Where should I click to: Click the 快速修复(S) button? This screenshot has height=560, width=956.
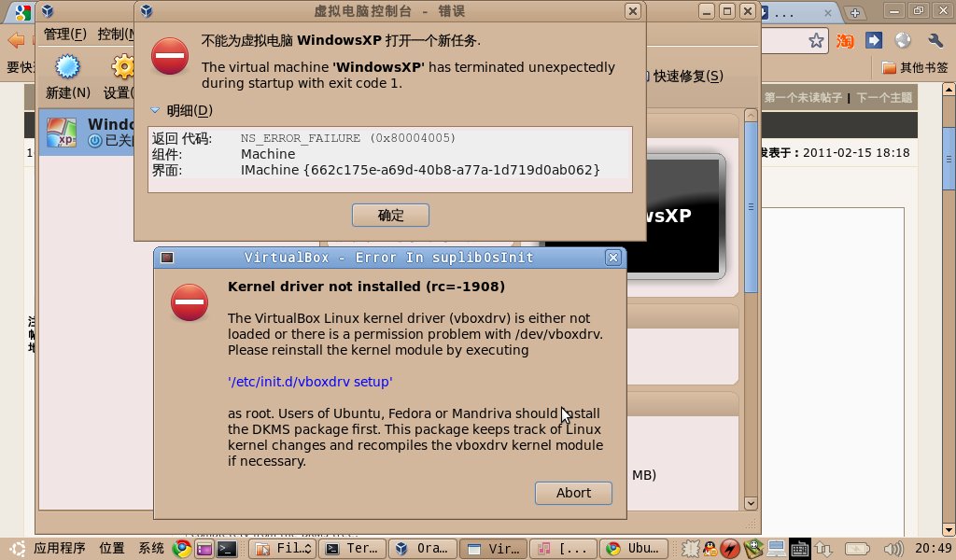click(x=688, y=77)
